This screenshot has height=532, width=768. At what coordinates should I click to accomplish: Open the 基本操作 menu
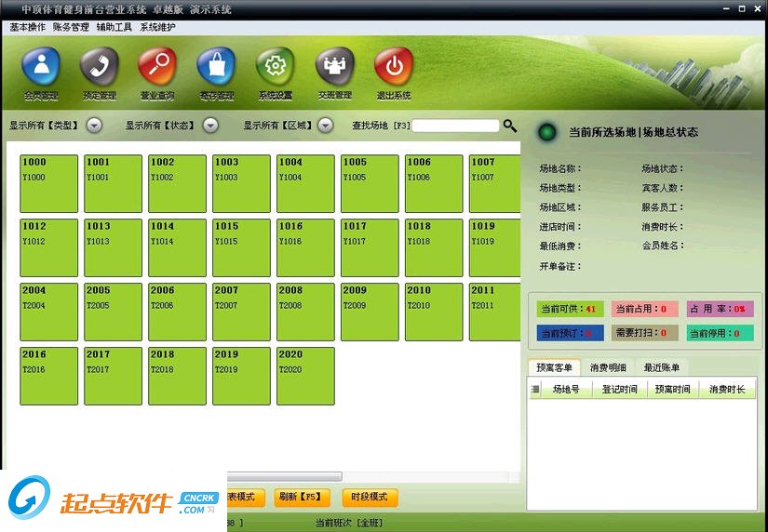pos(27,27)
